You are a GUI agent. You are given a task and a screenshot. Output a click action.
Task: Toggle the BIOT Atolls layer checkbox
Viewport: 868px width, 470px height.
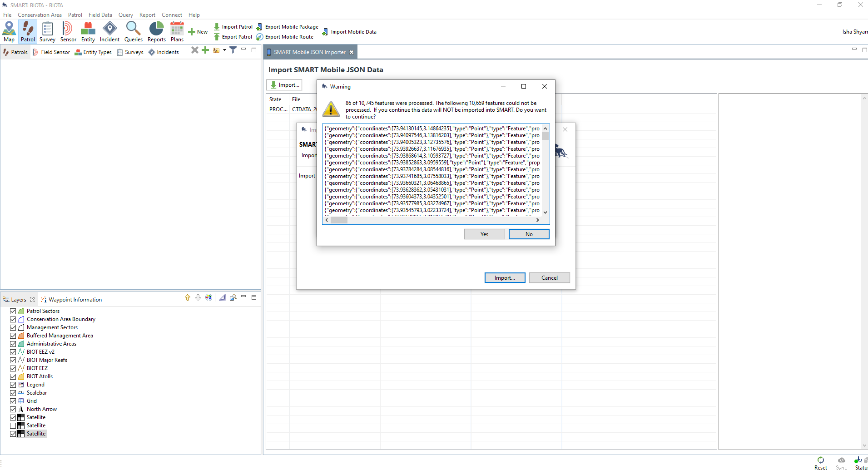pyautogui.click(x=13, y=376)
